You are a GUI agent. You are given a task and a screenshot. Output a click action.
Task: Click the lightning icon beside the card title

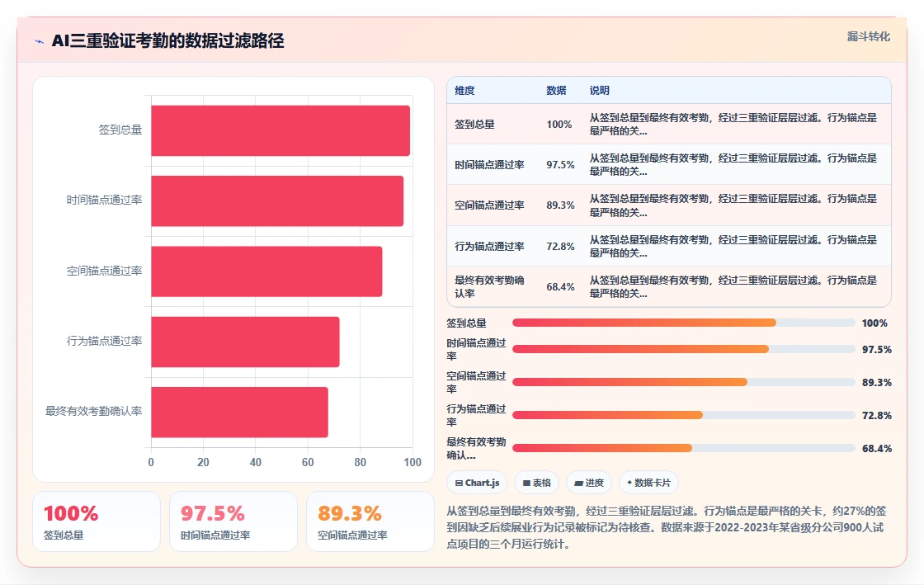click(40, 41)
